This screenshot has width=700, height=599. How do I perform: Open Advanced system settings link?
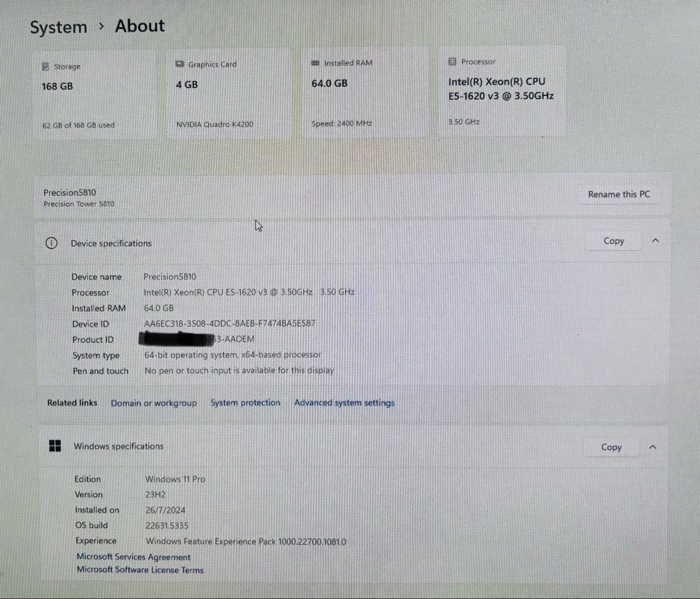344,403
